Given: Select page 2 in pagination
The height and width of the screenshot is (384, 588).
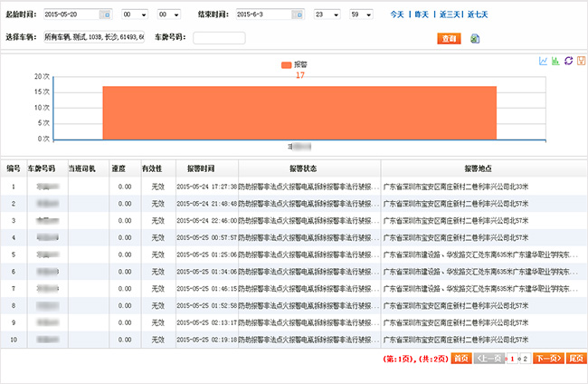Looking at the screenshot, I should click(525, 359).
